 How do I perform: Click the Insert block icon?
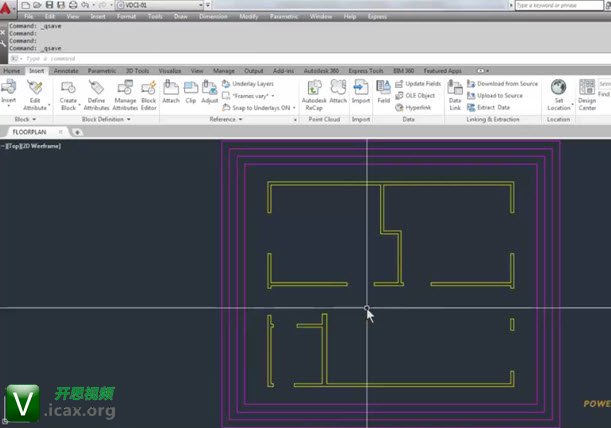click(9, 91)
